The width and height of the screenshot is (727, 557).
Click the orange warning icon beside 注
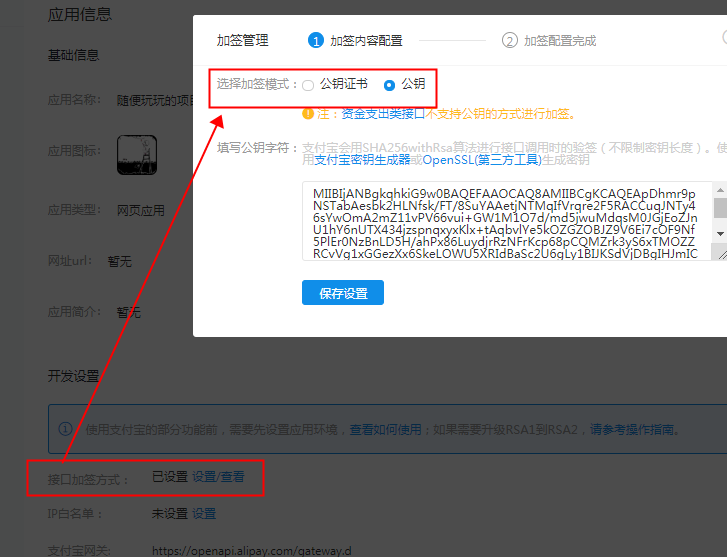[x=308, y=114]
